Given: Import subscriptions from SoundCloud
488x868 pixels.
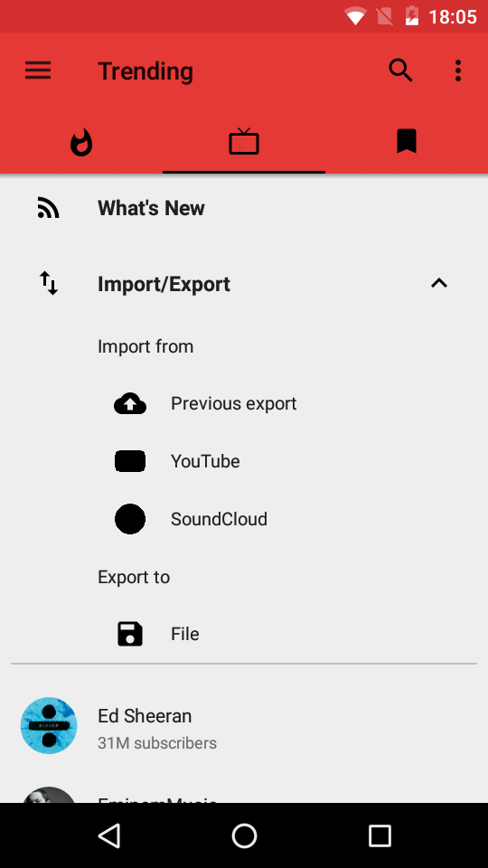Looking at the screenshot, I should point(219,519).
